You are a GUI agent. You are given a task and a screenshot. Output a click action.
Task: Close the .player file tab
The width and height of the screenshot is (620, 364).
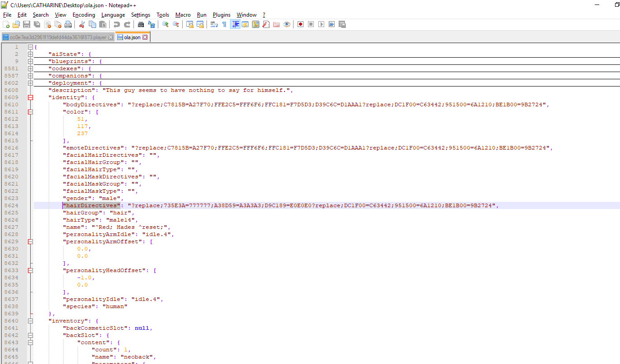tap(111, 37)
